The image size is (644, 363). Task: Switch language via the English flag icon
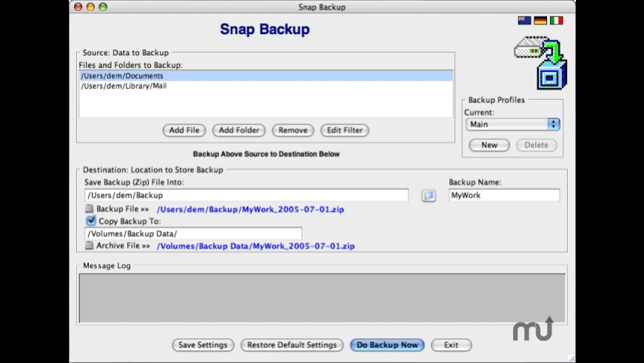tap(524, 21)
